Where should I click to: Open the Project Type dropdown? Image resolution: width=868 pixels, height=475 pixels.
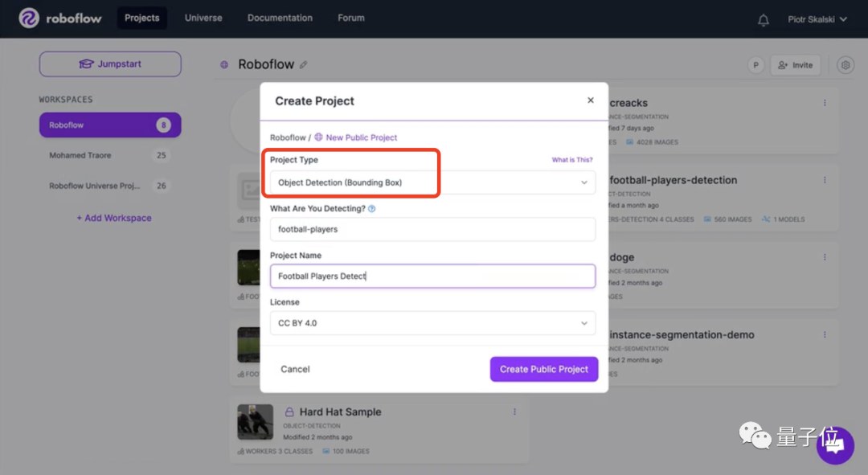433,182
